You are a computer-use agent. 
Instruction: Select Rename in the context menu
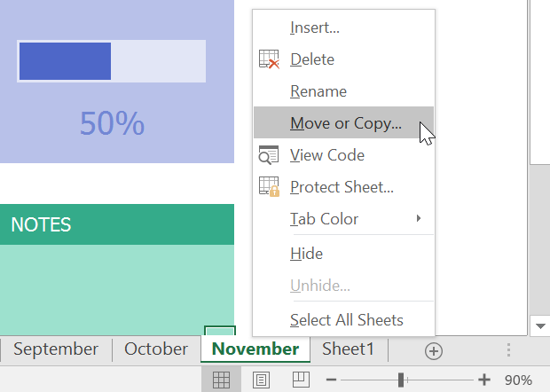[318, 91]
